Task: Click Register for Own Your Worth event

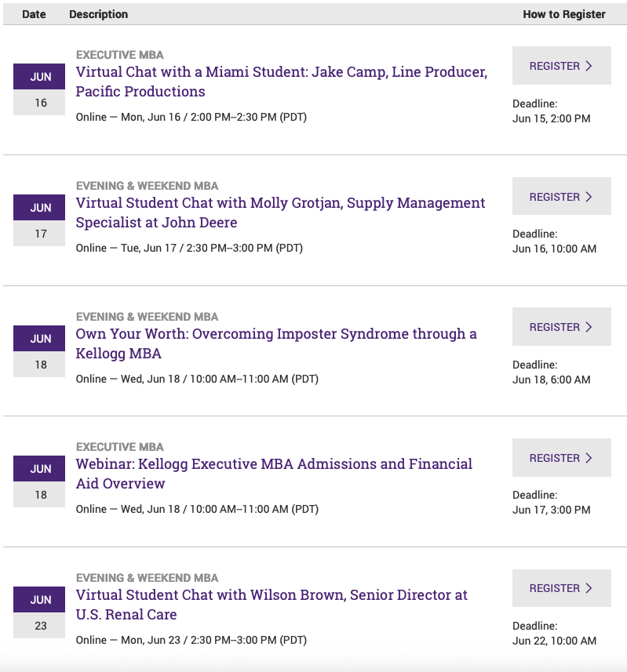Action: pyautogui.click(x=561, y=327)
